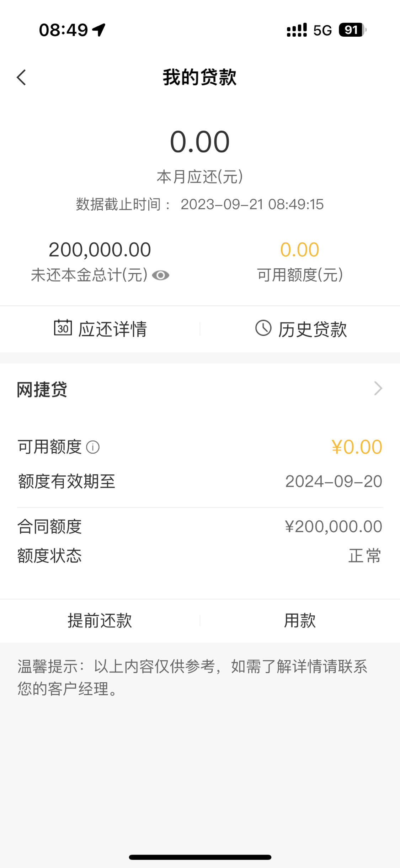Tap the 5G signal status icon
Image resolution: width=400 pixels, height=868 pixels.
tap(322, 31)
